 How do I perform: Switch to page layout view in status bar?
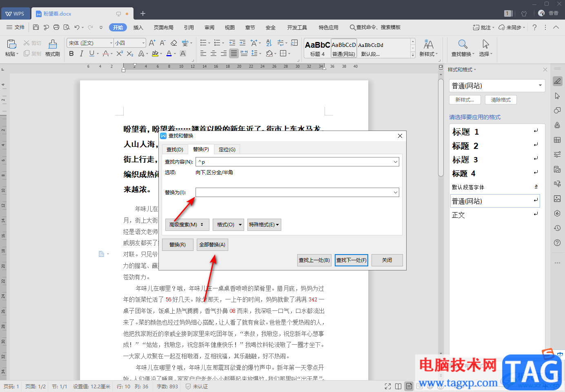pos(409,386)
